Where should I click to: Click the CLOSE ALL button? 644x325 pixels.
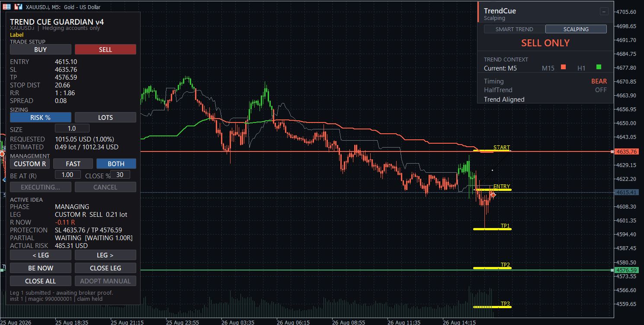(40, 281)
